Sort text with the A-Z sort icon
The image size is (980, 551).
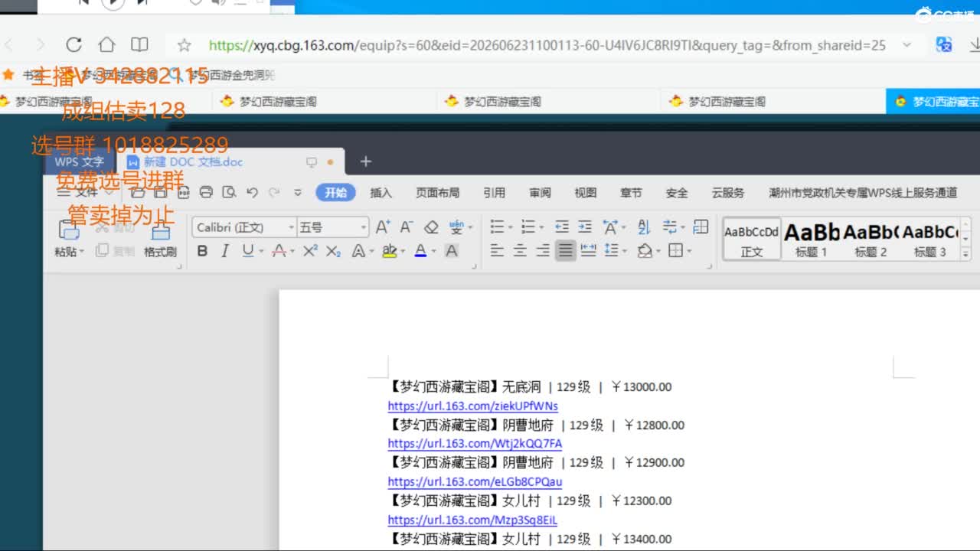click(x=644, y=227)
